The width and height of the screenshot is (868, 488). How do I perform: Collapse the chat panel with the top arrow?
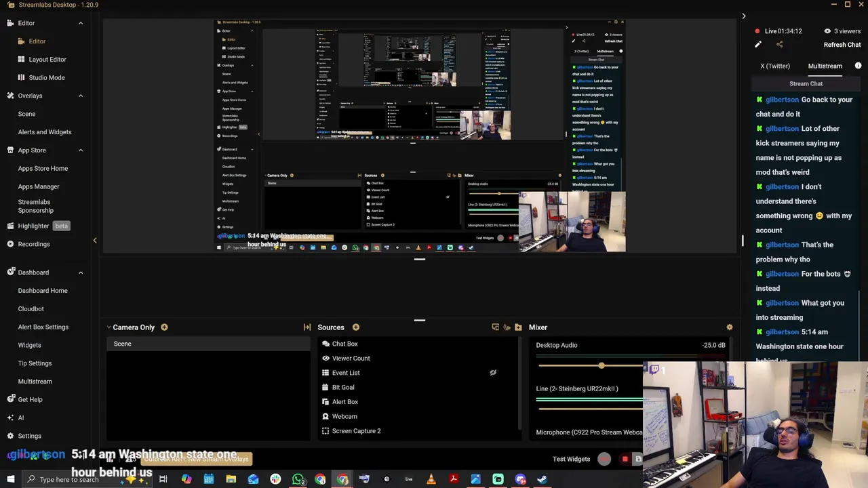pyautogui.click(x=743, y=16)
